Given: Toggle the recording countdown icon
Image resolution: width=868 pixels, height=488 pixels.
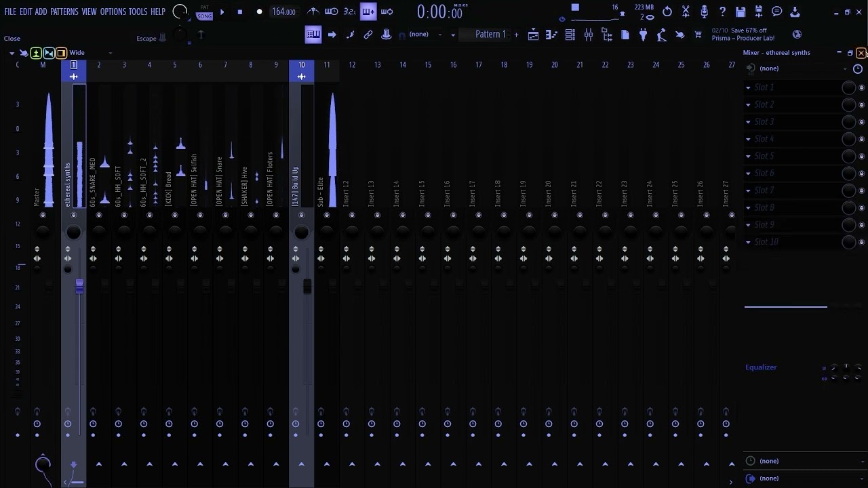Looking at the screenshot, I should click(349, 12).
